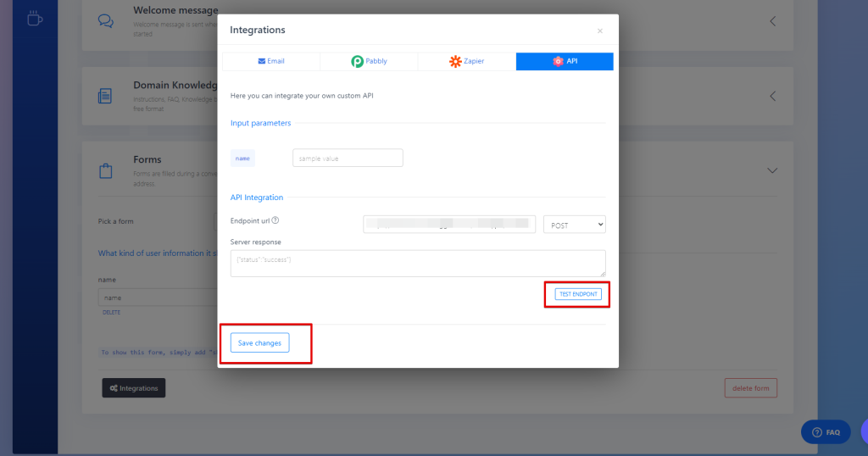Click the Endpoint url input field
Image resolution: width=868 pixels, height=456 pixels.
pos(448,224)
